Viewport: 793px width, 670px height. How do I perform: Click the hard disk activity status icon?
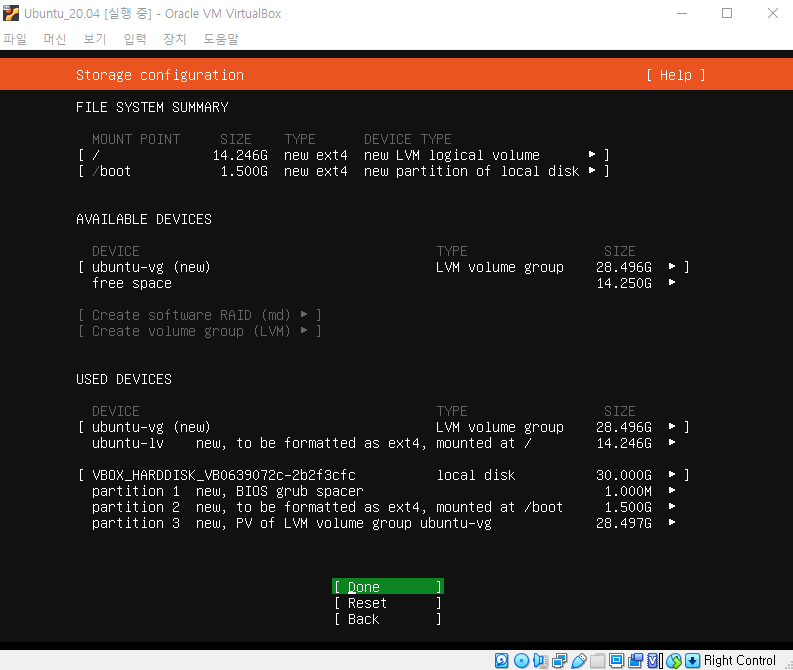[501, 660]
